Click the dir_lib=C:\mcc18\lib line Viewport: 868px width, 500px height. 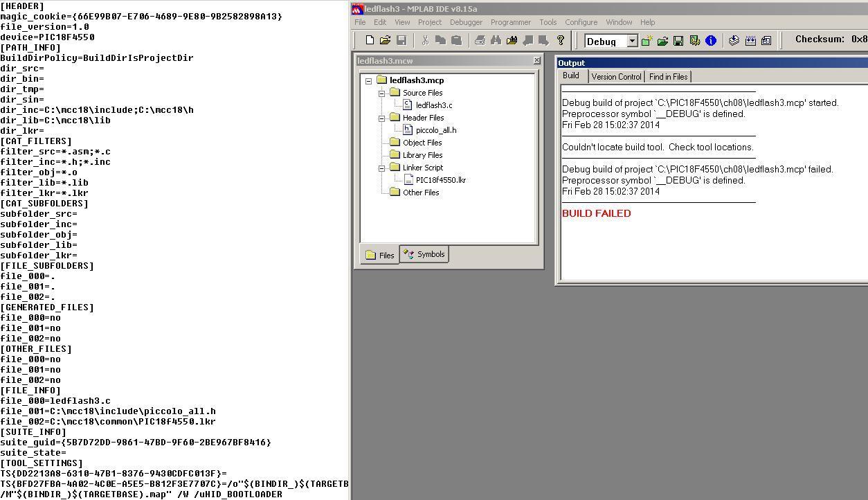click(55, 120)
